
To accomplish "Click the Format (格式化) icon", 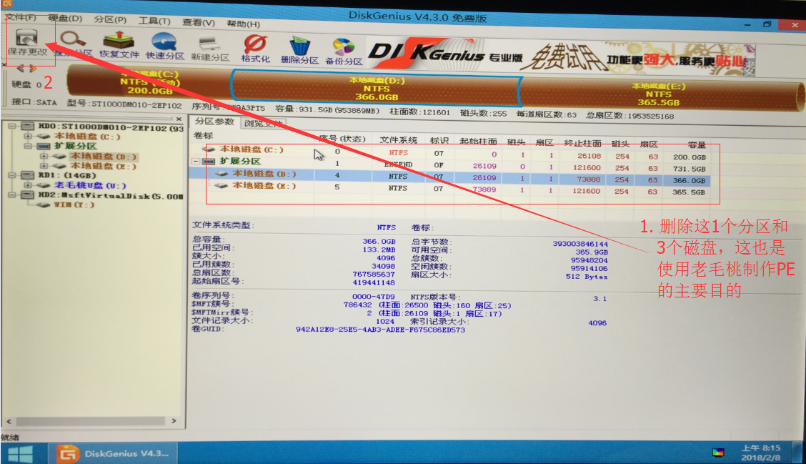I will click(255, 48).
